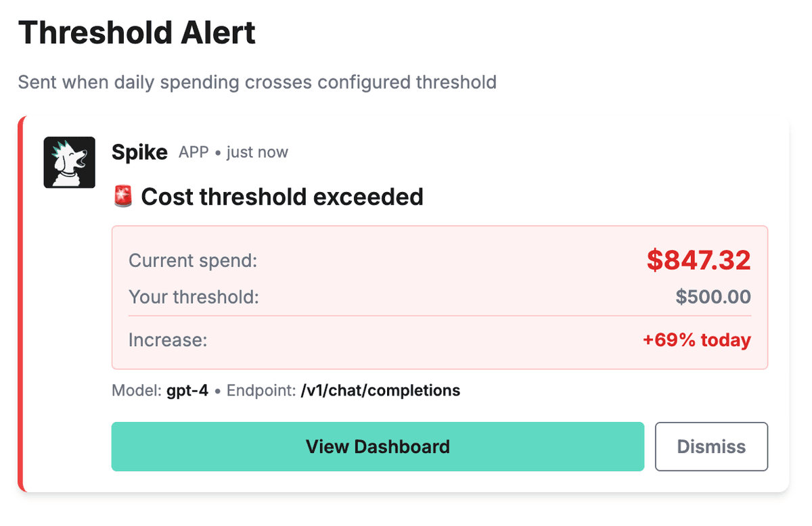Select the Spike app name

click(x=139, y=152)
